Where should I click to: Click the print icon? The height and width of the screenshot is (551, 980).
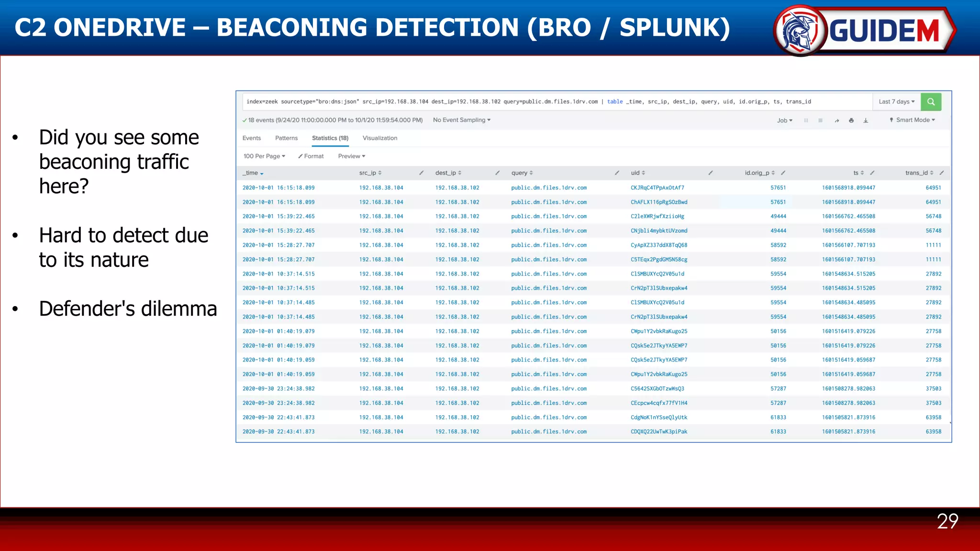[851, 121]
